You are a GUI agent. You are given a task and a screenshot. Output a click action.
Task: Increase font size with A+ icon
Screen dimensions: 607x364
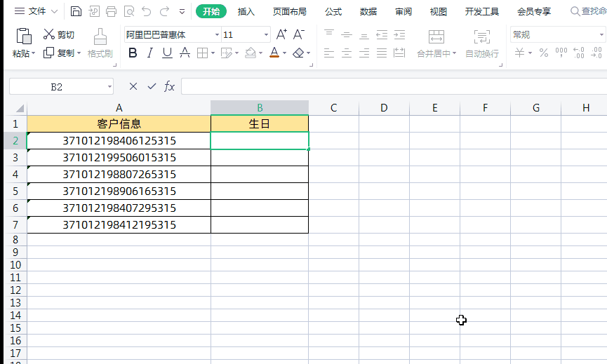coord(281,34)
